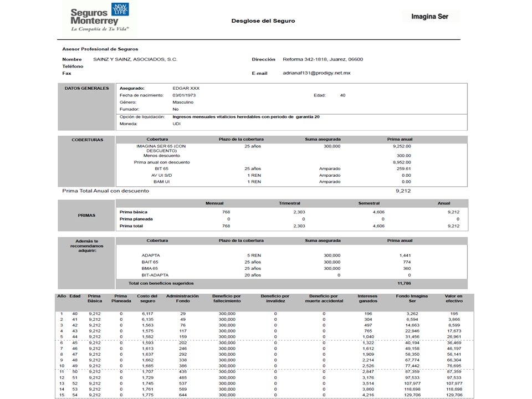Select the "Beneficio por muerte accidental" header

point(324,299)
